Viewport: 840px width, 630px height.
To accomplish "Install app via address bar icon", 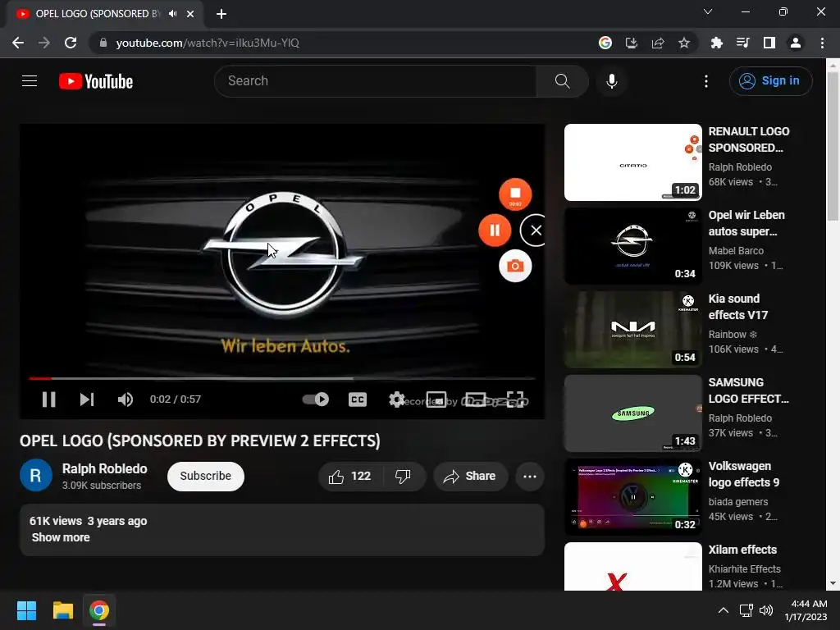I will coord(631,43).
